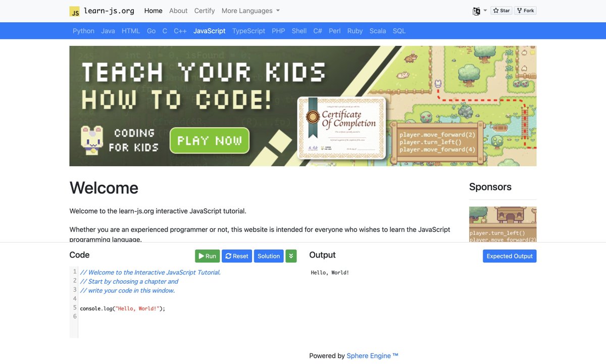Expand the More Languages menu

(x=250, y=11)
